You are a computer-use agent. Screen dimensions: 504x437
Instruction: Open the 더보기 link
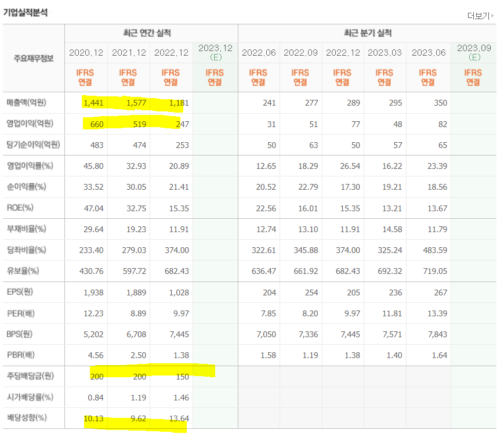coord(478,16)
